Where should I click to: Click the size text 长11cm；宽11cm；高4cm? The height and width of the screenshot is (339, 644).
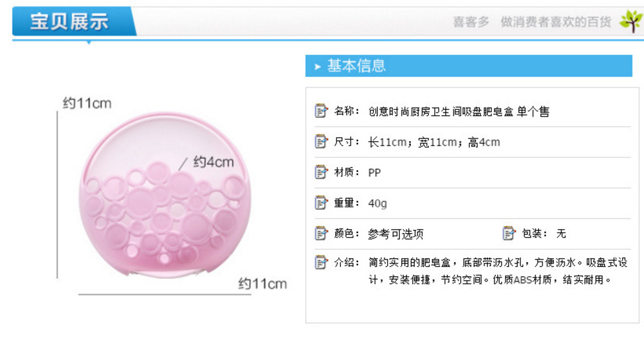coord(434,142)
